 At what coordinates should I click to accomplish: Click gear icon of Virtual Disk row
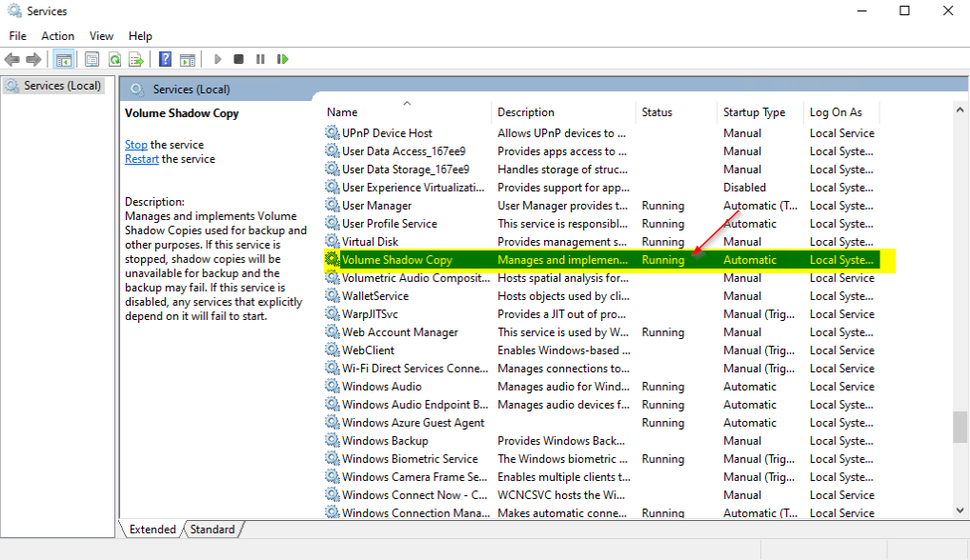(x=333, y=241)
